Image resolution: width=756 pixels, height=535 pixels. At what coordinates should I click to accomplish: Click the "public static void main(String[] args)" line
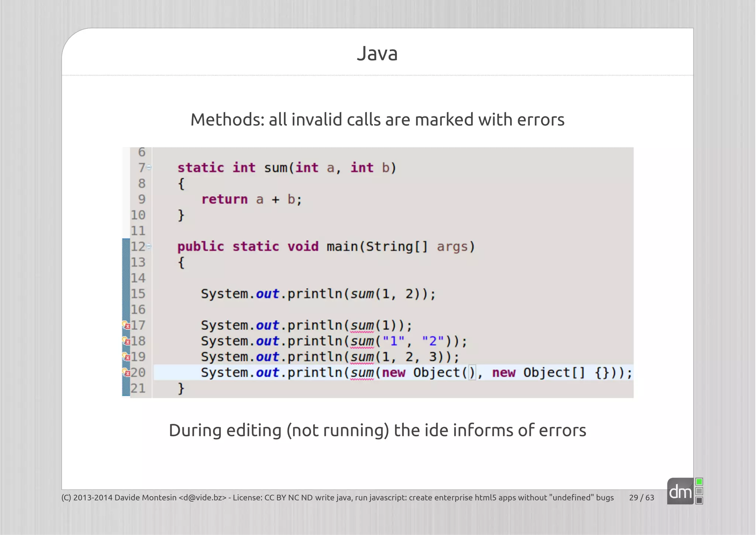tap(326, 246)
